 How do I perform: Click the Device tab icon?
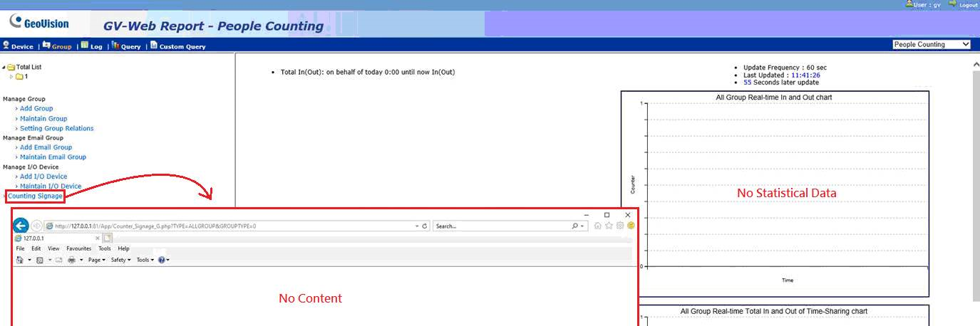(6, 46)
